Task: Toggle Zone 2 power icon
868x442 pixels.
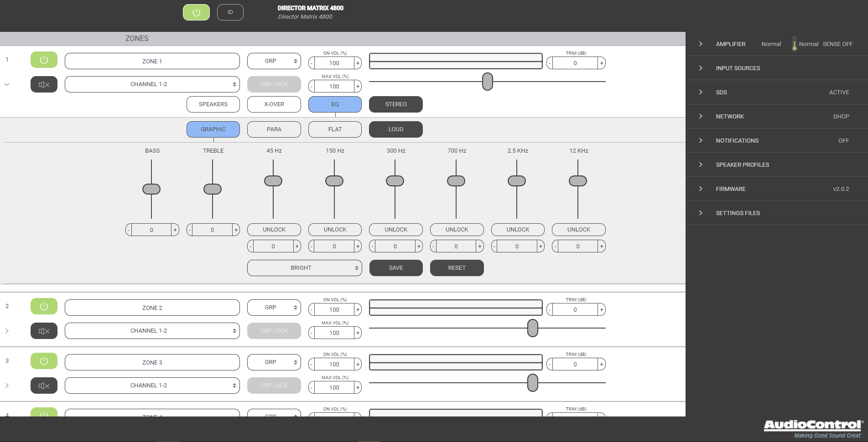Action: (x=44, y=306)
